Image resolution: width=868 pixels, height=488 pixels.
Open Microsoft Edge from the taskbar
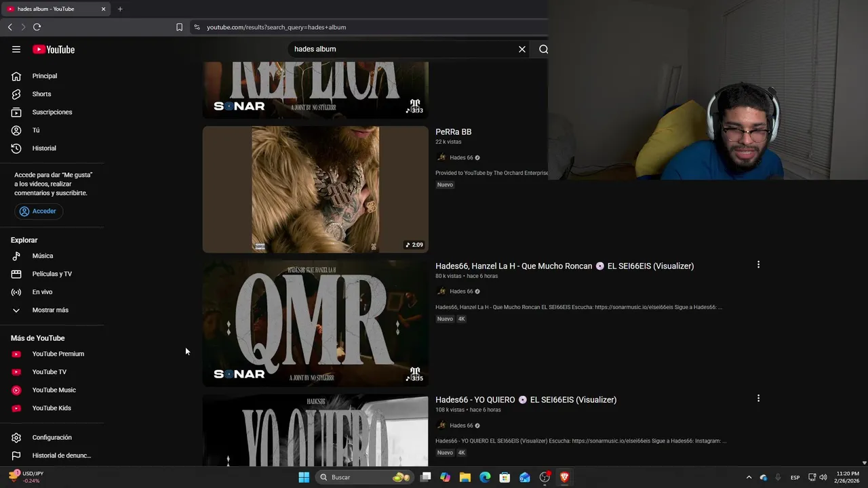(x=485, y=477)
